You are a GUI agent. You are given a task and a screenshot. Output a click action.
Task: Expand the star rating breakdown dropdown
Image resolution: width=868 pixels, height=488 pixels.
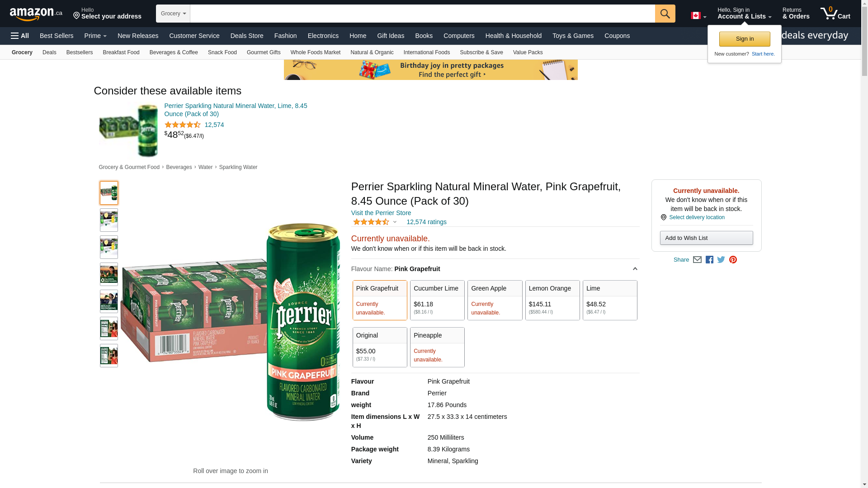click(395, 222)
